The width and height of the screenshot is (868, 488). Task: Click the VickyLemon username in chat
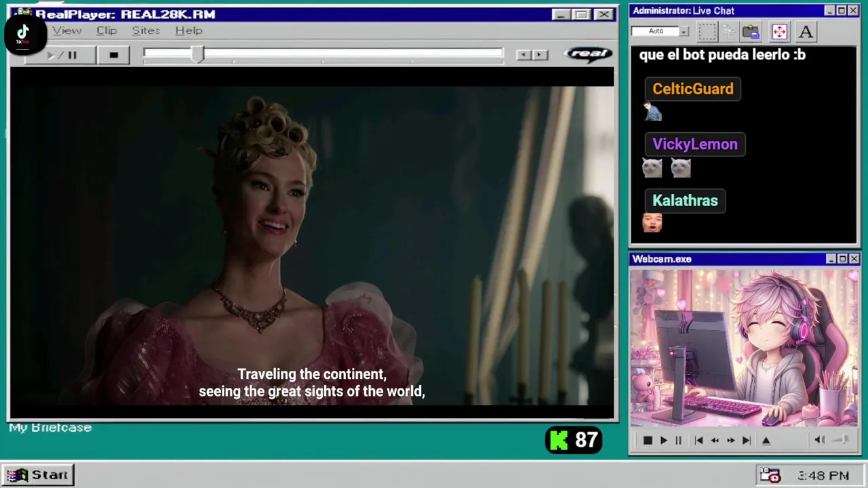pos(695,144)
